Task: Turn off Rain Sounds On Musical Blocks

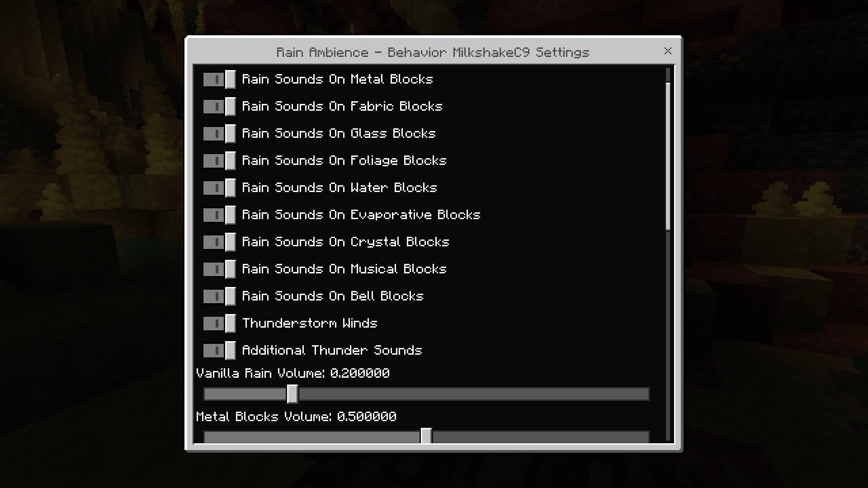Action: point(219,269)
